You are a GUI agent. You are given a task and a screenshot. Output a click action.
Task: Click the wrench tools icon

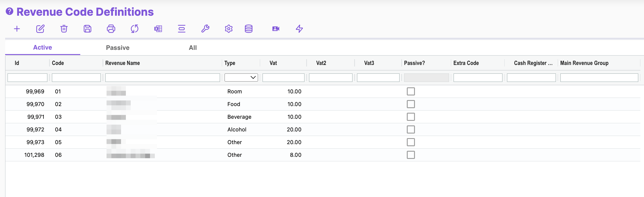(205, 29)
